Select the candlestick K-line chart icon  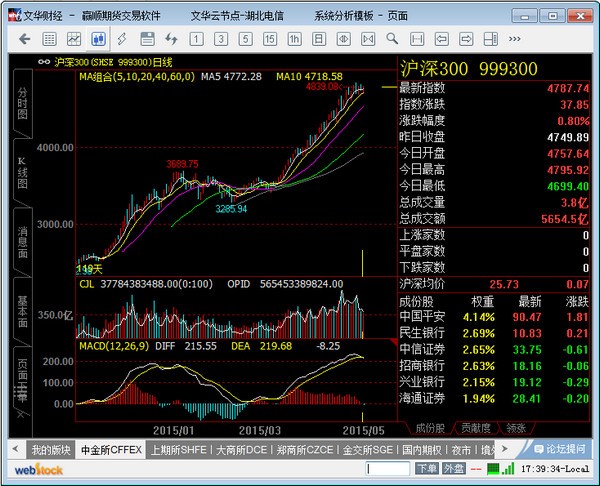[x=99, y=38]
